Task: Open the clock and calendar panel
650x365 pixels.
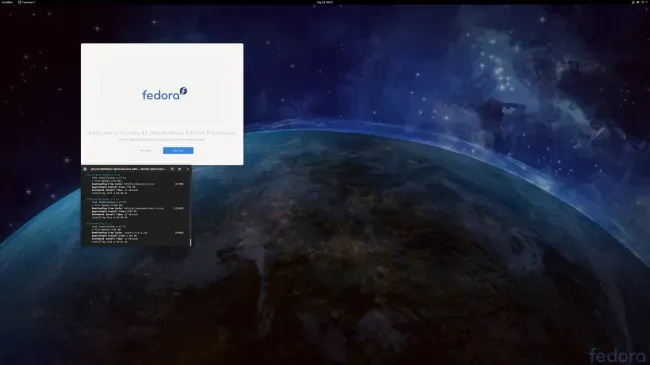Action: pos(325,2)
